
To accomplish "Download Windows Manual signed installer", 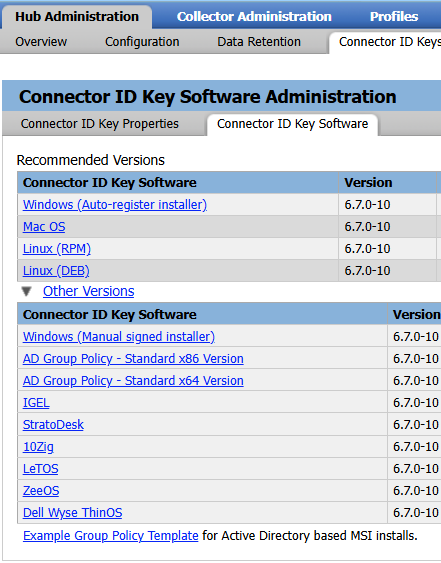I will [x=119, y=336].
